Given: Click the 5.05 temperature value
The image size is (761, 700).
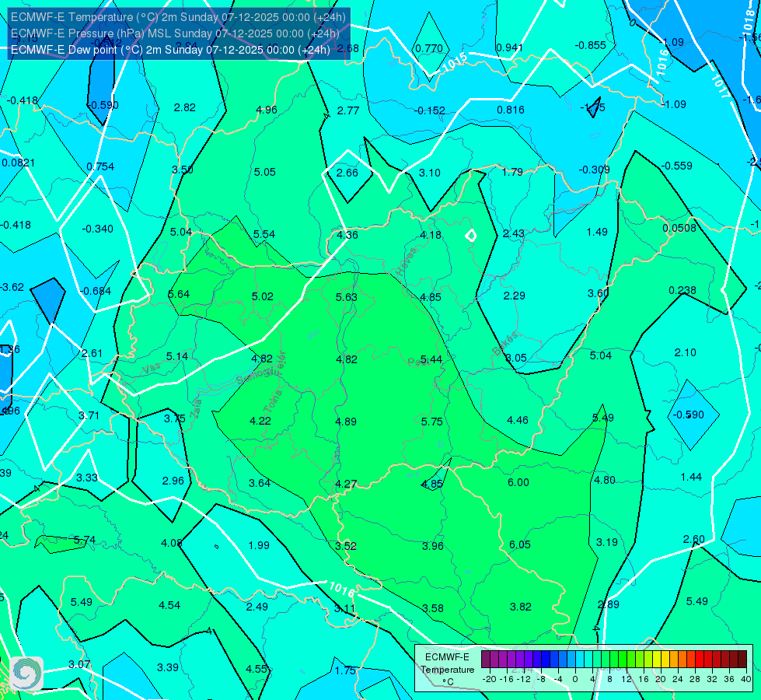Looking at the screenshot, I should [x=264, y=172].
